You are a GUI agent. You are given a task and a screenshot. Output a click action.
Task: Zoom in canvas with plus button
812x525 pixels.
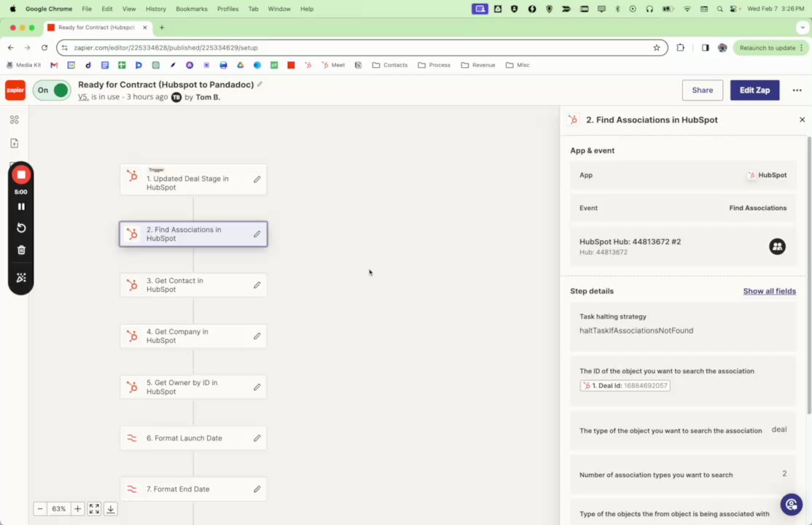(77, 509)
